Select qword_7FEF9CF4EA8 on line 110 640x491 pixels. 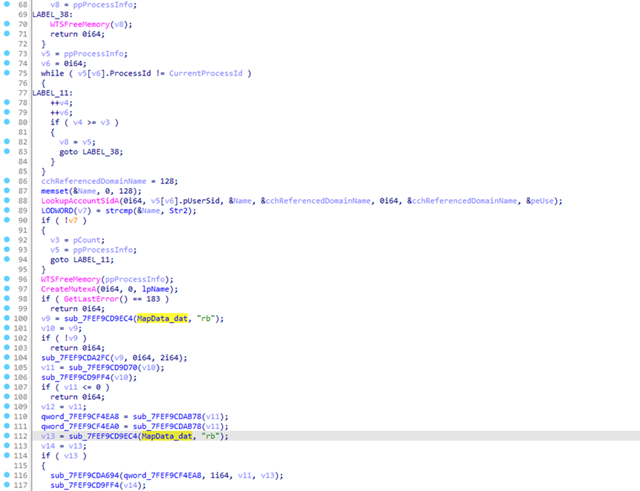click(80, 417)
